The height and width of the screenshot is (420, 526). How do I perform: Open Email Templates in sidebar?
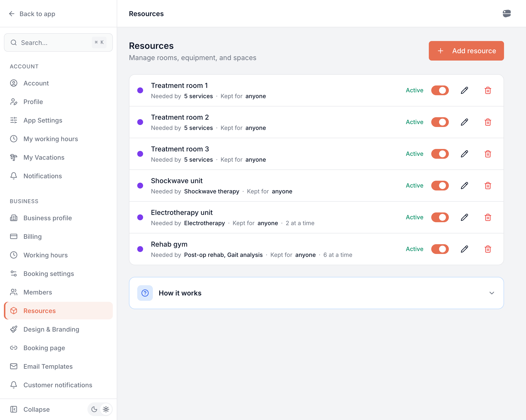click(x=58, y=367)
